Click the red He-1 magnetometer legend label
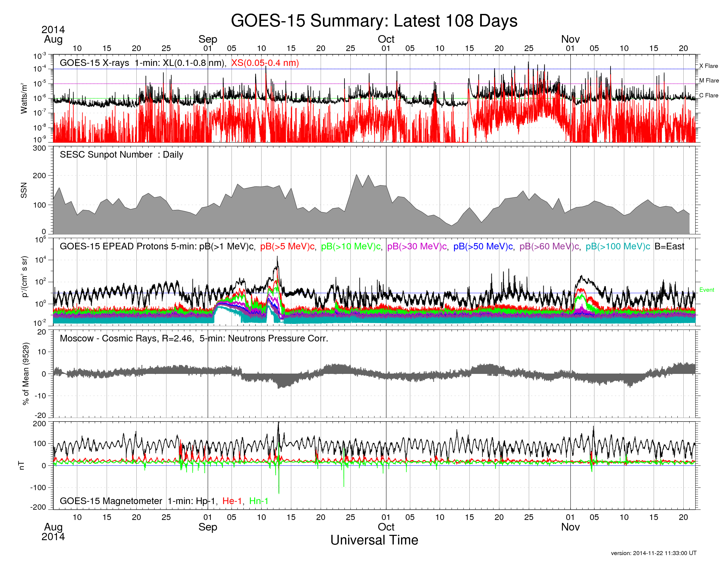The image size is (728, 563). pos(232,501)
